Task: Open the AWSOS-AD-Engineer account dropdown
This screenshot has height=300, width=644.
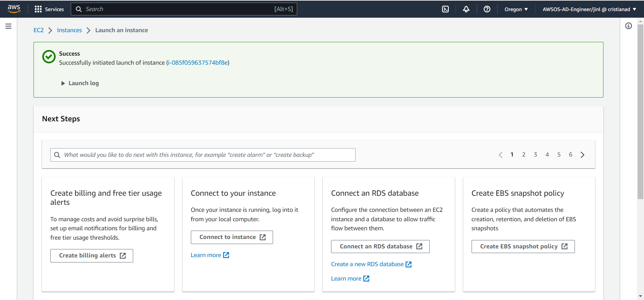Action: pos(589,9)
